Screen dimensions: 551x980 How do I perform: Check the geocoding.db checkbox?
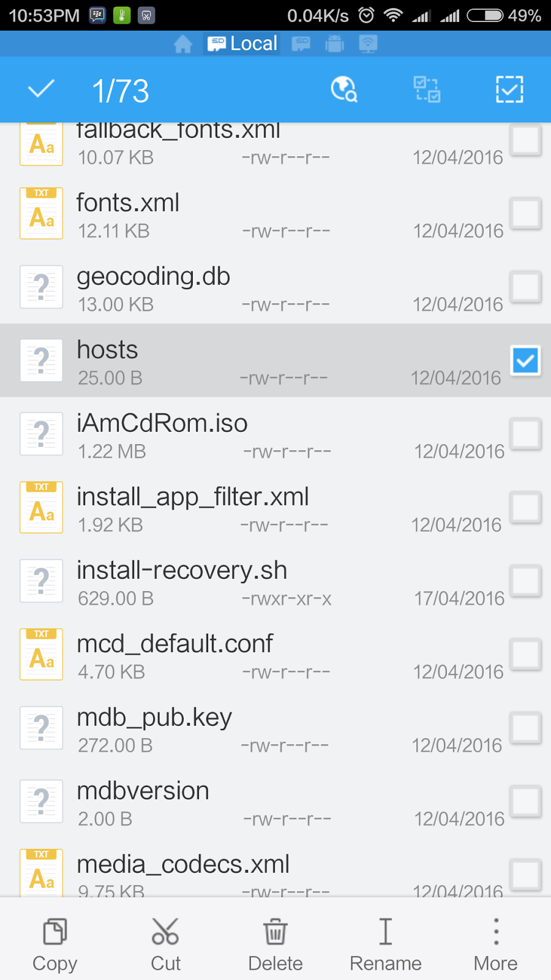[x=525, y=287]
